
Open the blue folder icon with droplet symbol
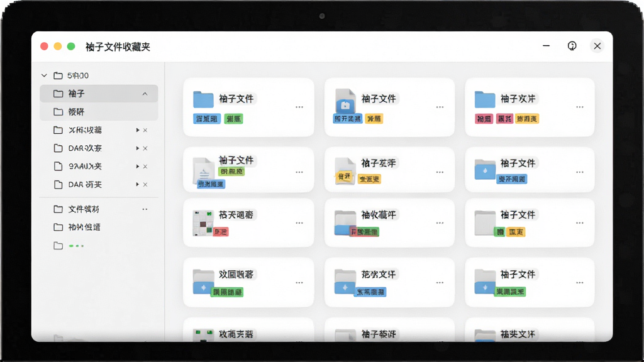click(x=485, y=170)
